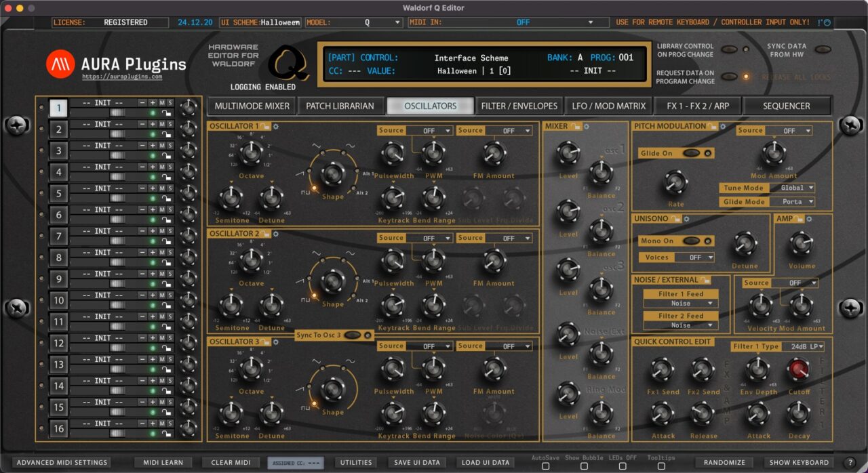This screenshot has width=868, height=473.
Task: Adjust part 1 level fader
Action: click(x=117, y=112)
